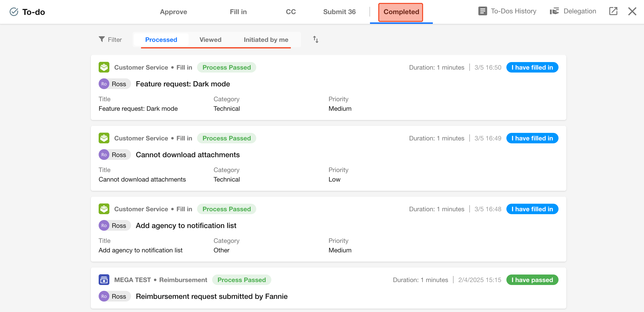Click the green Customer Service icon on the Dark mode card
This screenshot has height=312, width=644.
coord(104,67)
